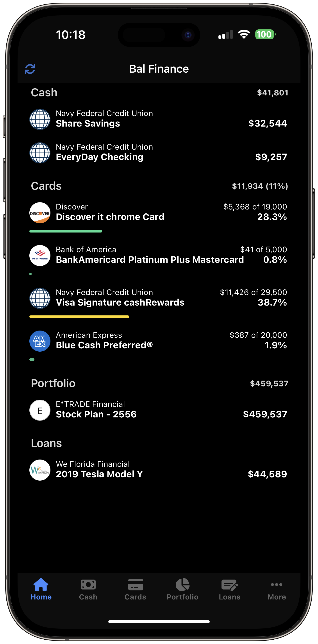Tap the American Express logo icon
The height and width of the screenshot is (644, 318).
click(x=40, y=341)
